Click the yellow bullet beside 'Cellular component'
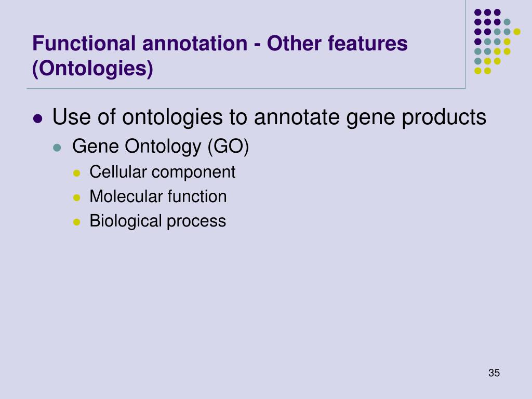Screen dimensions: 532x399 77,174
